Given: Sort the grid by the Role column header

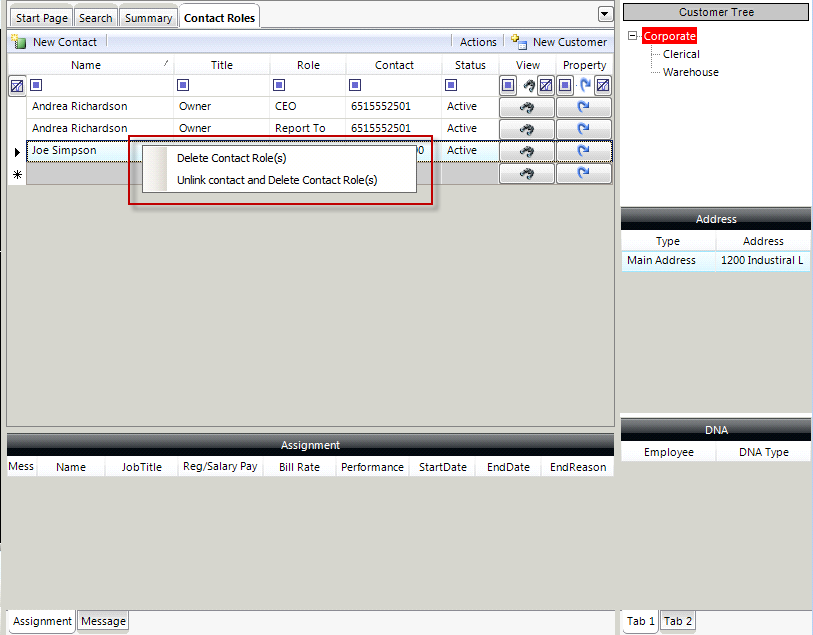Looking at the screenshot, I should 308,65.
